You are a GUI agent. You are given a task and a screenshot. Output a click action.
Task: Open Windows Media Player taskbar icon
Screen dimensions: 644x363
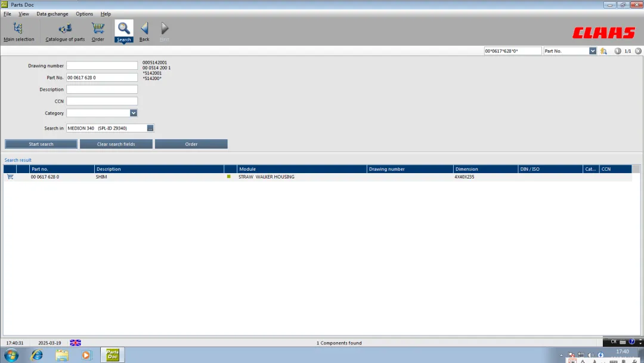point(86,355)
